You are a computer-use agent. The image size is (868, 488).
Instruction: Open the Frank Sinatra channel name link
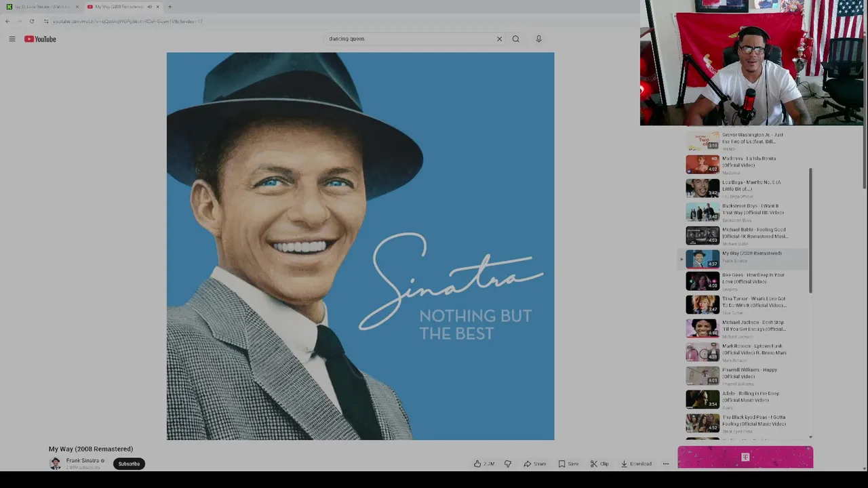click(83, 461)
